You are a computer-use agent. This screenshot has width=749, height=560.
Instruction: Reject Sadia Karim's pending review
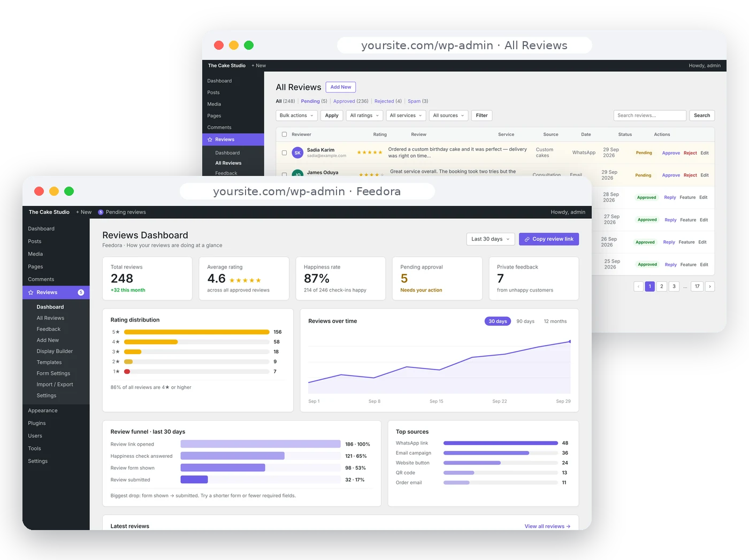click(x=690, y=153)
